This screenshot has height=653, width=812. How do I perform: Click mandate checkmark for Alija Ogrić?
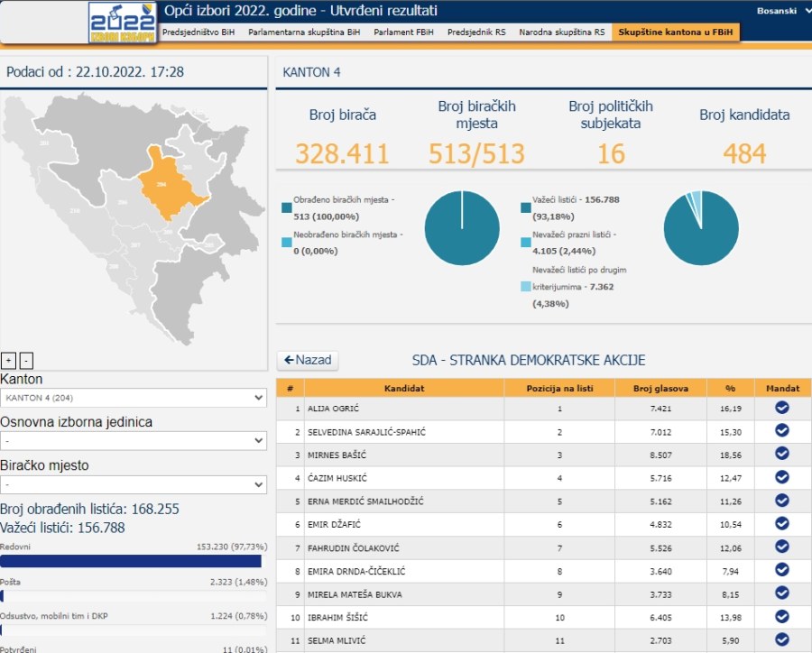click(781, 408)
